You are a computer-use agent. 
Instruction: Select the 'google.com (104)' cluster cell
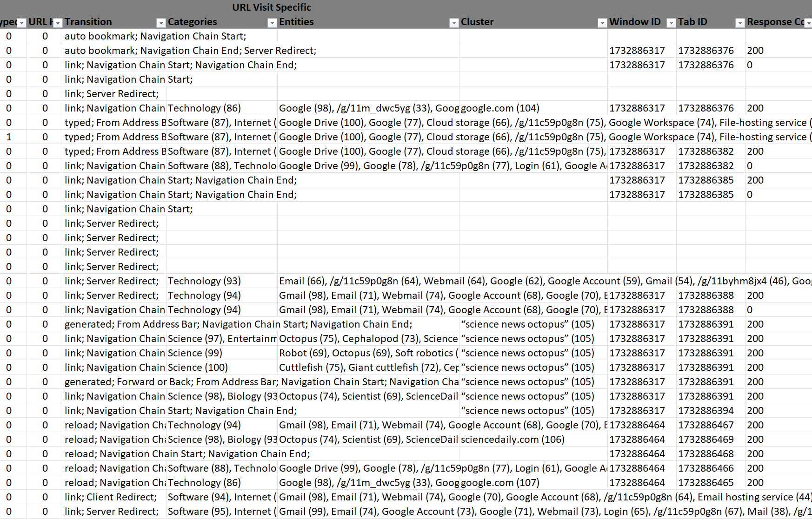533,108
